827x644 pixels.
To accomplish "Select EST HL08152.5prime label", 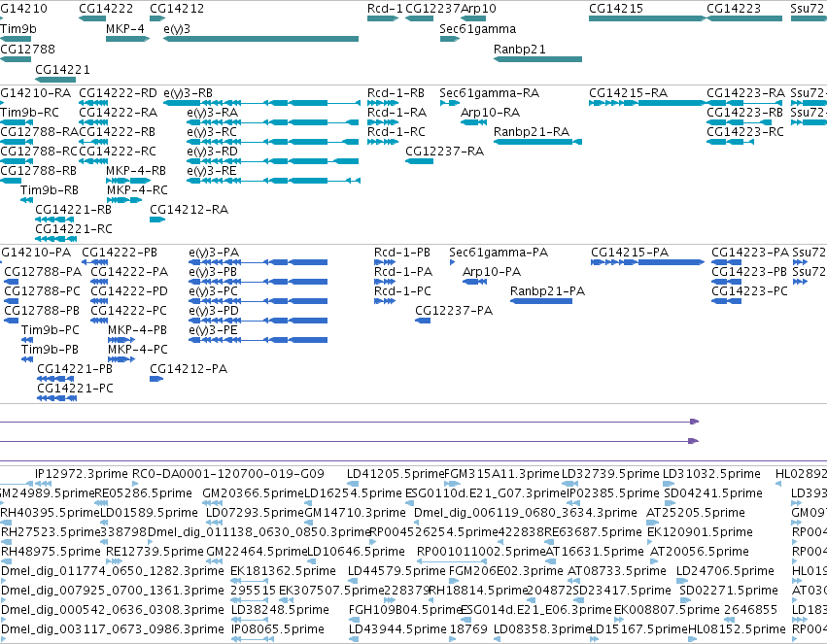I will point(737,629).
